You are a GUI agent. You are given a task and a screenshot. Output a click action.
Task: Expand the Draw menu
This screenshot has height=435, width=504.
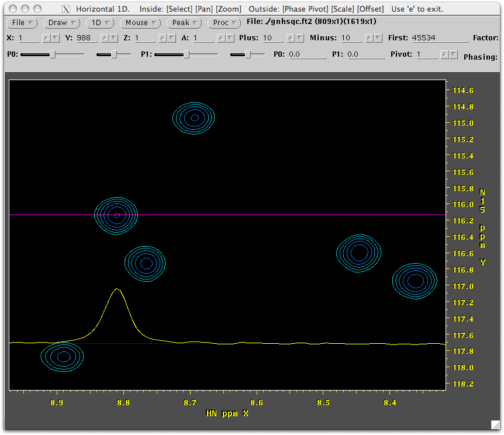click(61, 23)
